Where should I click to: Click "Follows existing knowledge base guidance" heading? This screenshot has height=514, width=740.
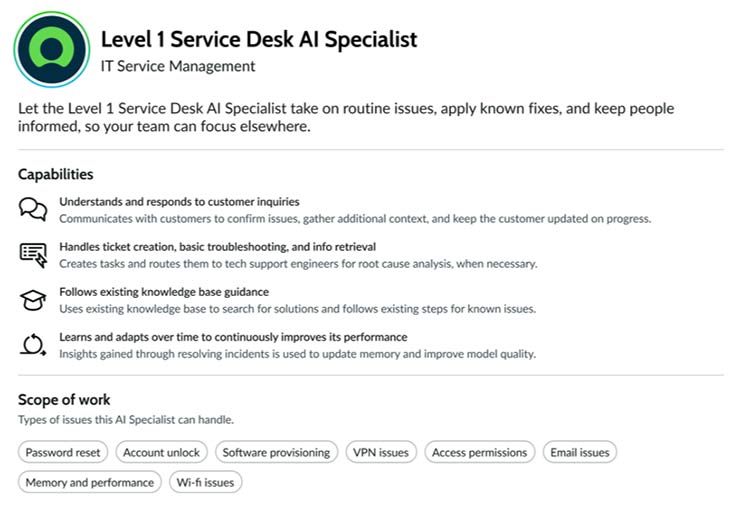[164, 292]
